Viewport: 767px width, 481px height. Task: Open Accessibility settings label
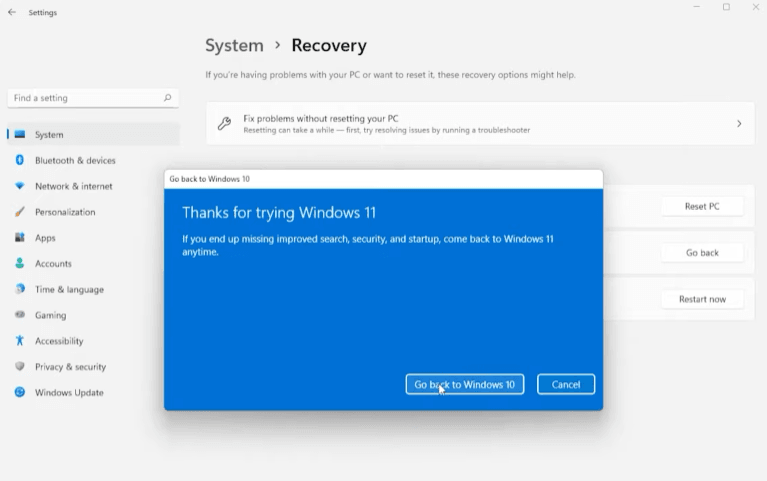pos(59,341)
